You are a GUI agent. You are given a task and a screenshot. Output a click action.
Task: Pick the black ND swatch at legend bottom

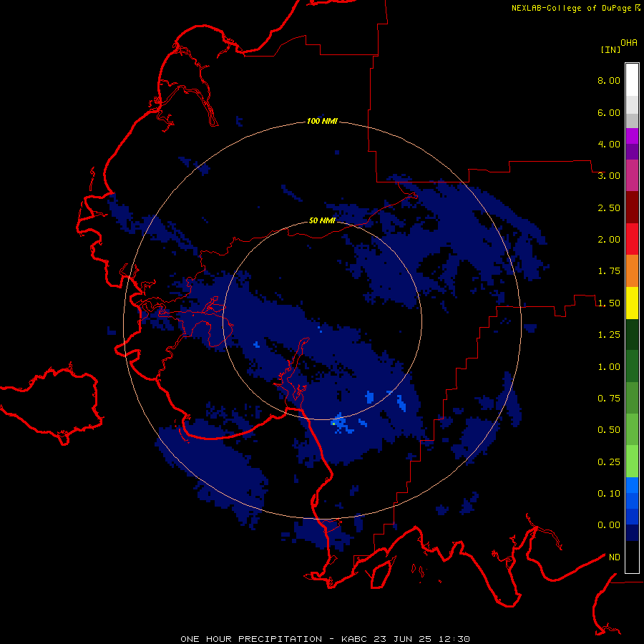632,557
